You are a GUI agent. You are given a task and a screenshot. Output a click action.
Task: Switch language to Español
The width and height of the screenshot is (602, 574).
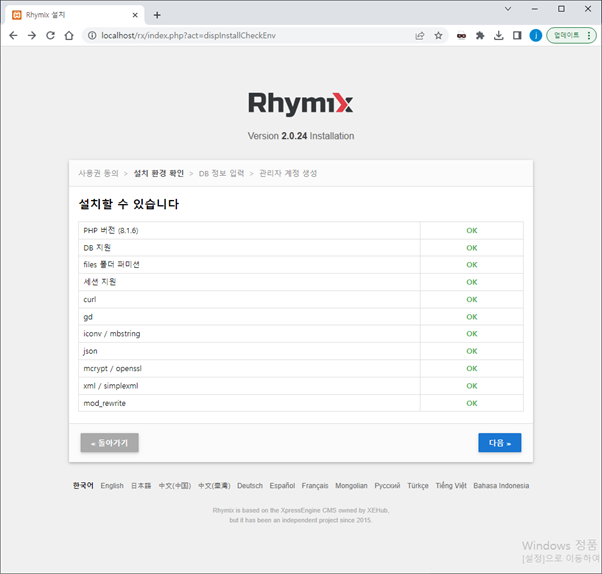click(282, 486)
